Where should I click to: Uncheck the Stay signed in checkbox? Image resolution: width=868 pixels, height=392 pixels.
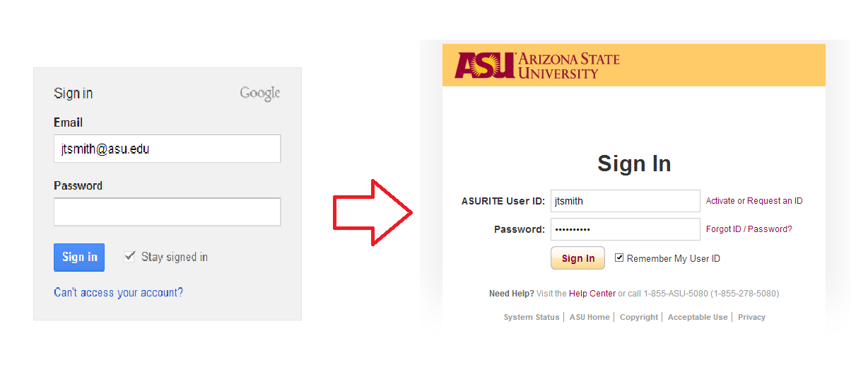tap(129, 257)
